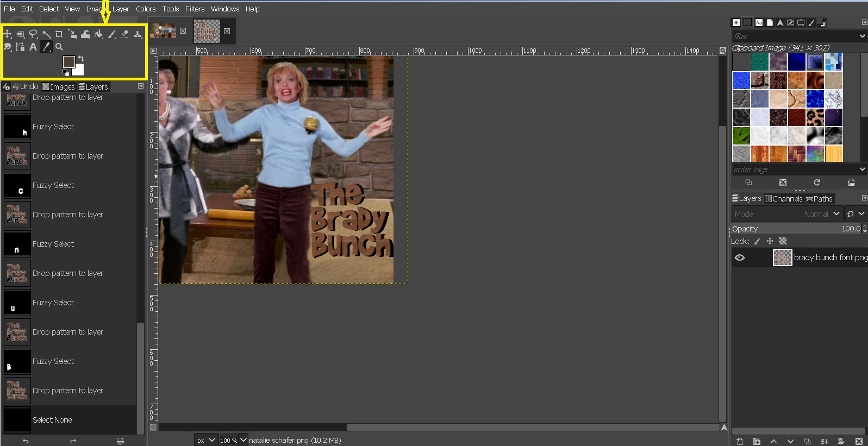Select the Bucket Fill tool
The width and height of the screenshot is (868, 446).
98,34
